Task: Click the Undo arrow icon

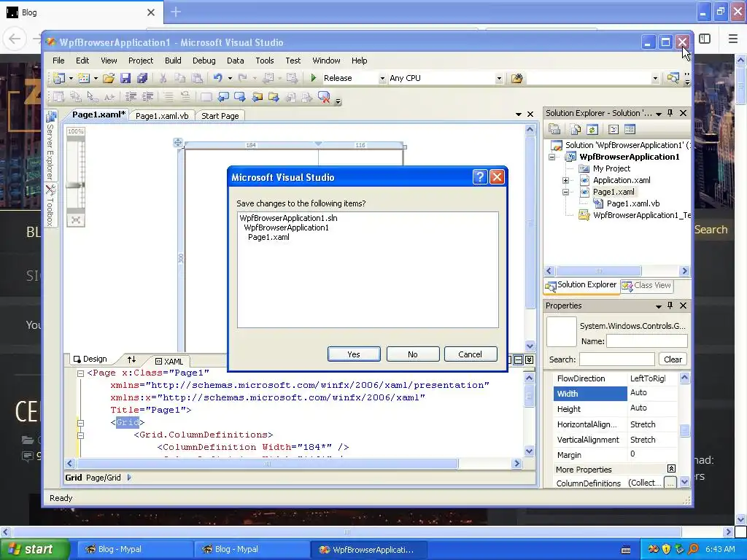Action: tap(217, 78)
